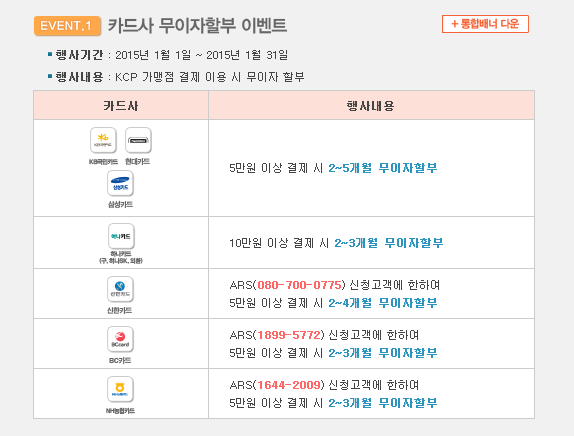Click 2~3개월 무이자할부 in NH농협카드 row
Screen dimensions: 574x436
click(383, 403)
